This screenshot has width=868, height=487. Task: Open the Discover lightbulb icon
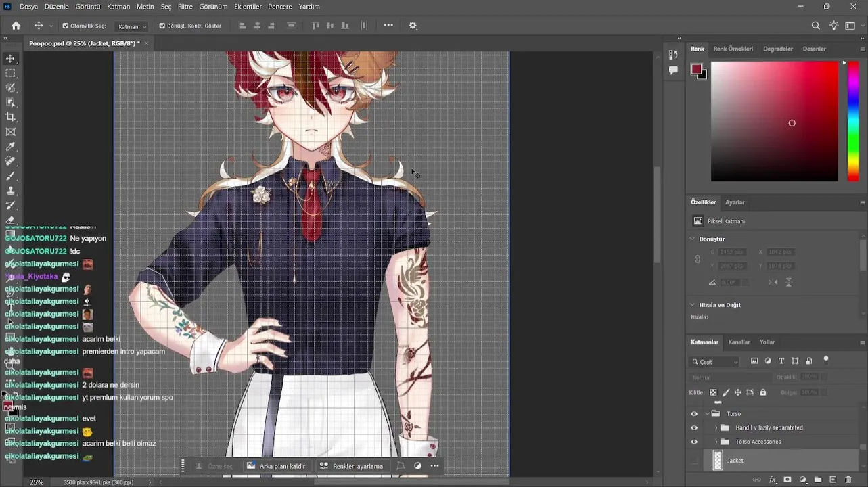point(833,26)
